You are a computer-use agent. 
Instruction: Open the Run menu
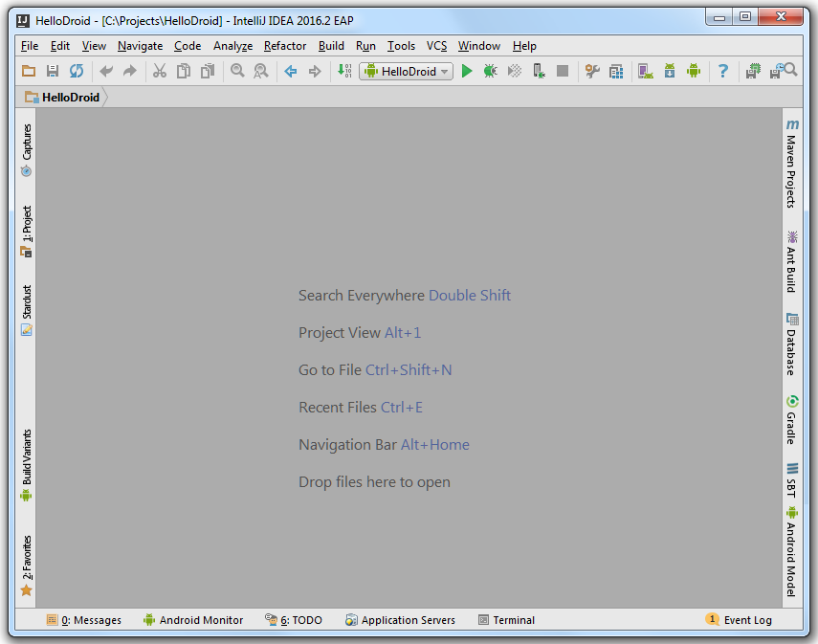pos(365,46)
